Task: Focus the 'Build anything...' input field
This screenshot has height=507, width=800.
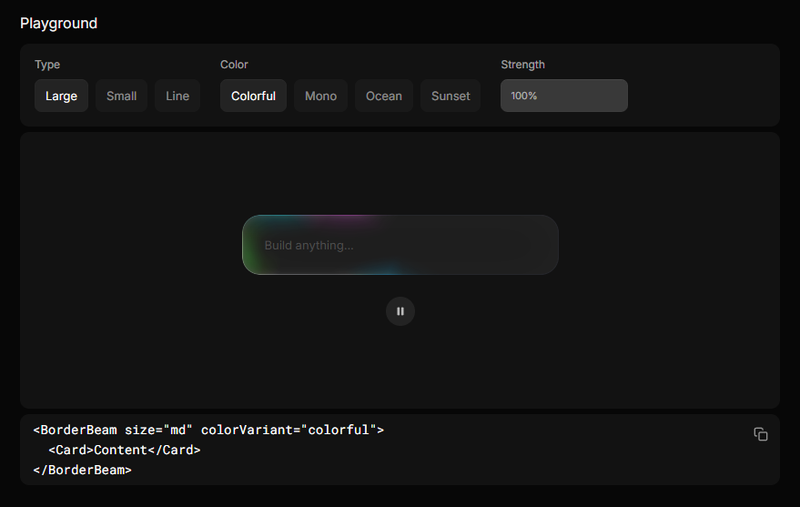Action: pos(400,245)
